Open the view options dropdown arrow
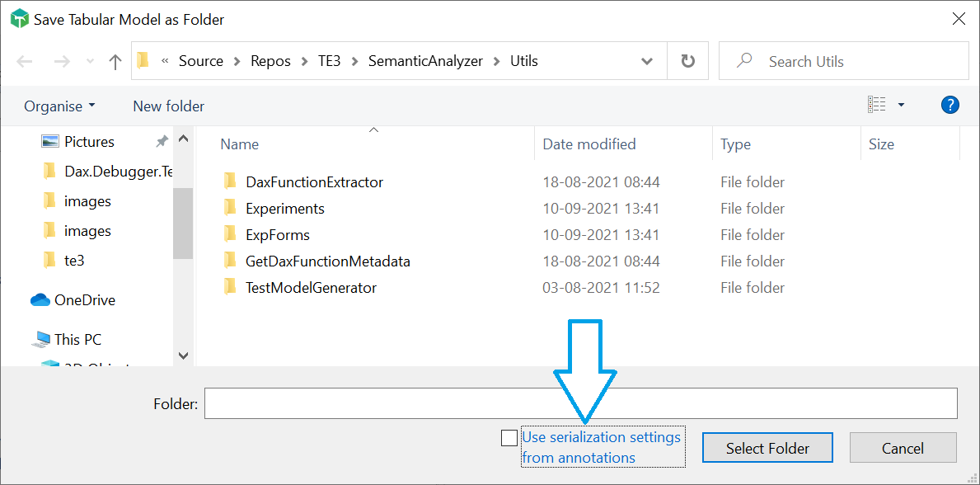This screenshot has height=485, width=980. click(902, 104)
